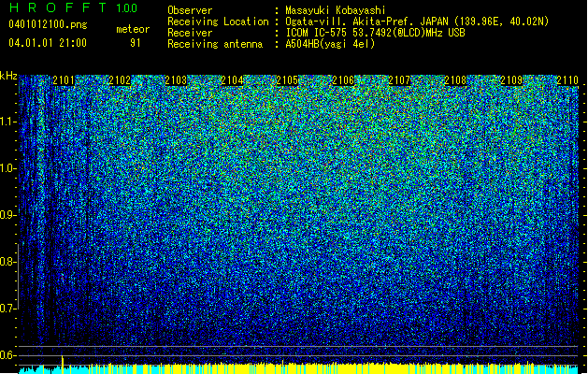This screenshot has width=588, height=374.
Task: Click the Observer label
Action: tap(190, 10)
